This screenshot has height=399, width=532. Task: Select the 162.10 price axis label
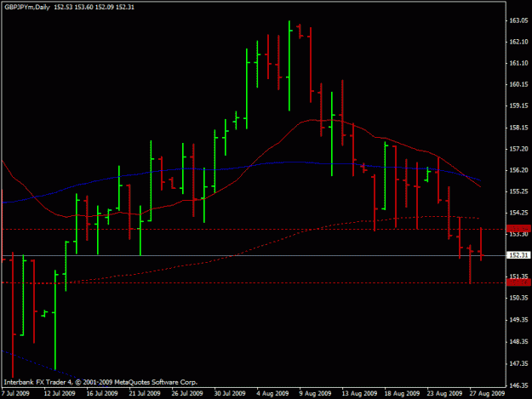point(518,42)
